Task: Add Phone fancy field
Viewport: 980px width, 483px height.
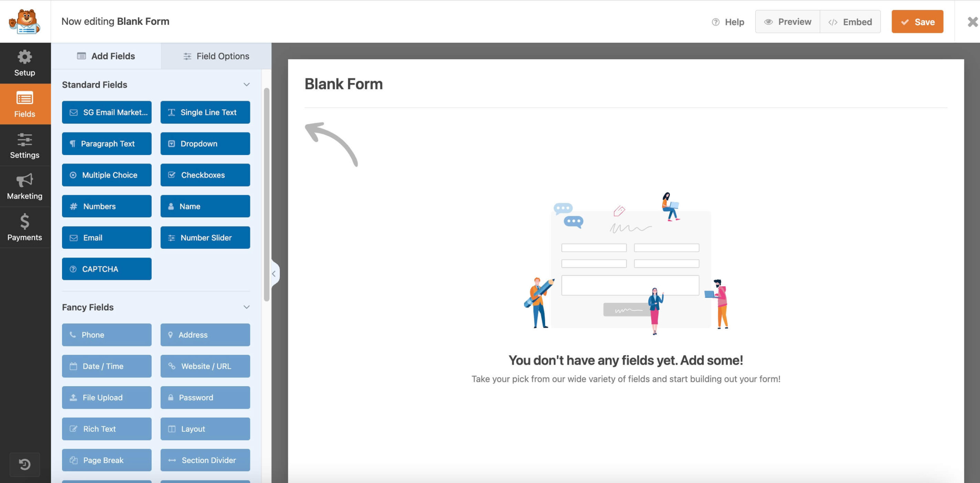Action: pos(107,335)
